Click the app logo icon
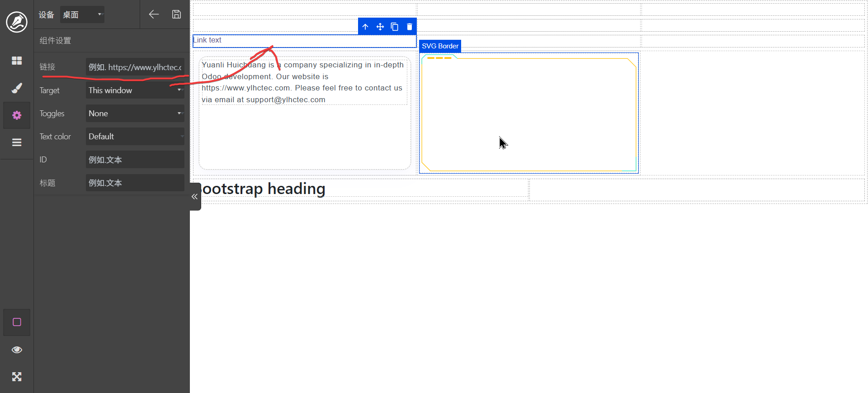Screen dimensions: 868x393 17,22
